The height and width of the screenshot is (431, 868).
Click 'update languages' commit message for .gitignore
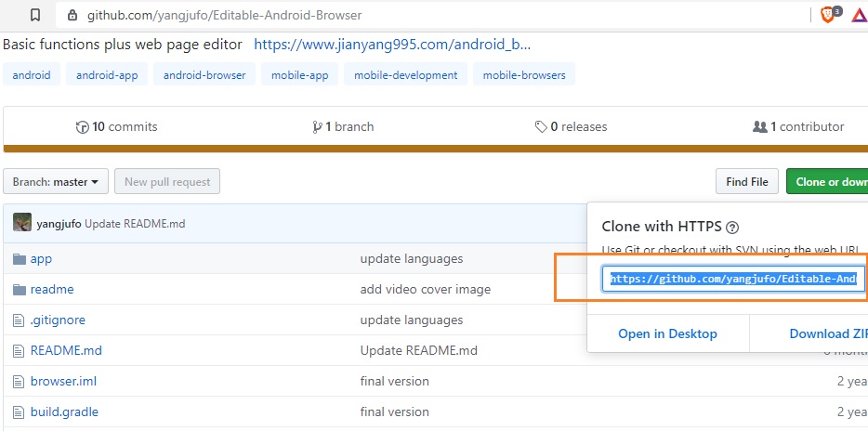click(x=412, y=320)
